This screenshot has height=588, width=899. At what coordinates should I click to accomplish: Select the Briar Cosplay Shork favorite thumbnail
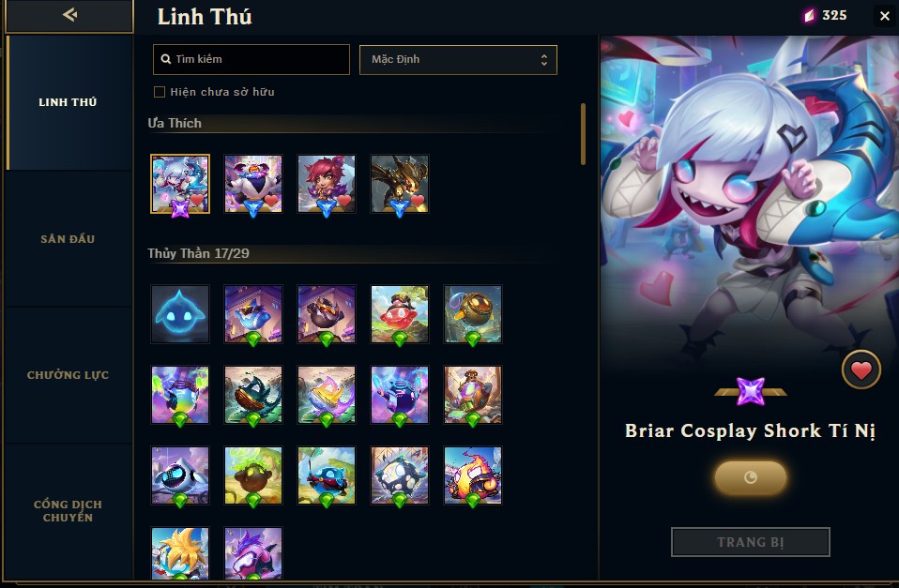pyautogui.click(x=180, y=184)
